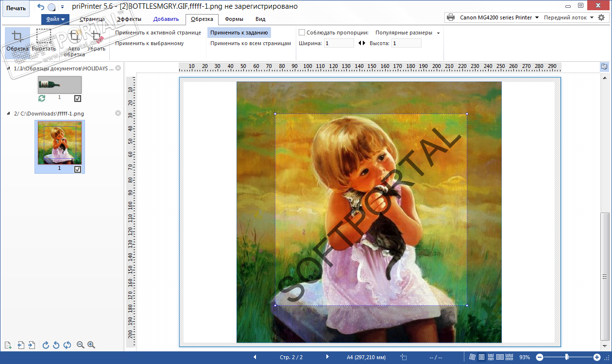This screenshot has width=612, height=364.
Task: Zoom out thumbnails with minus magnifier
Action: 81,345
